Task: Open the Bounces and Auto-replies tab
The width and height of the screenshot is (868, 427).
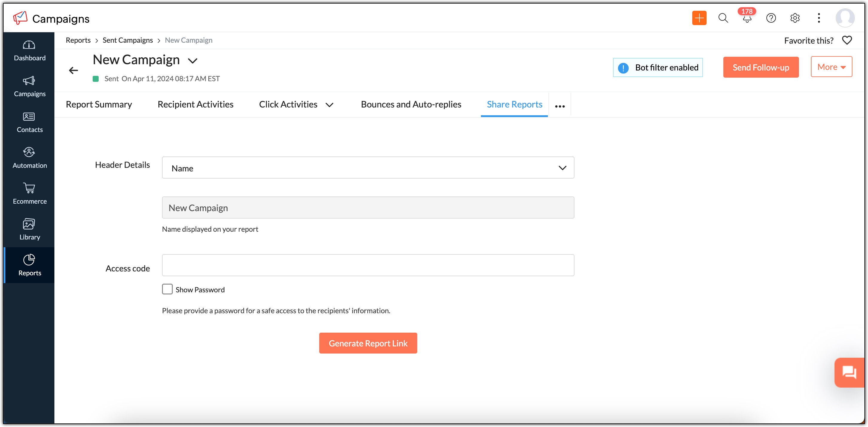Action: (x=411, y=104)
